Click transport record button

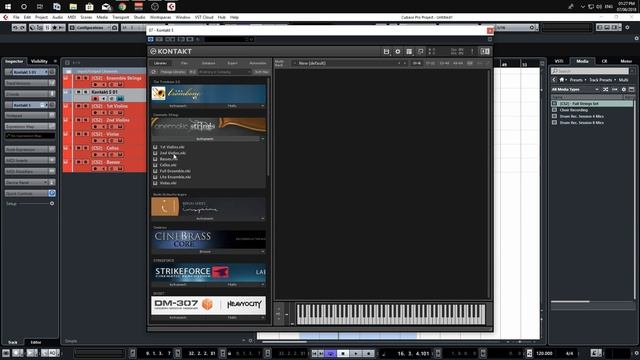(369, 353)
